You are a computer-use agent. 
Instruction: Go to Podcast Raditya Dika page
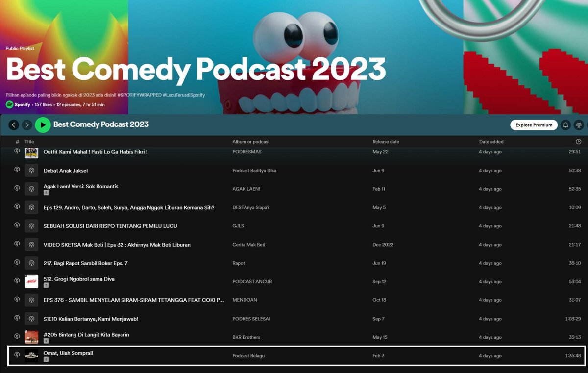pos(254,171)
